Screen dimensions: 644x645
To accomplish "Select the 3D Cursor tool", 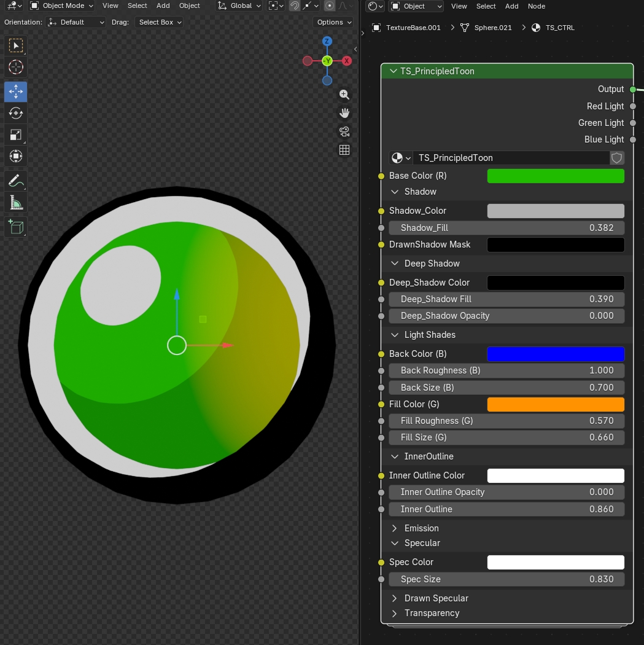I will pyautogui.click(x=16, y=67).
